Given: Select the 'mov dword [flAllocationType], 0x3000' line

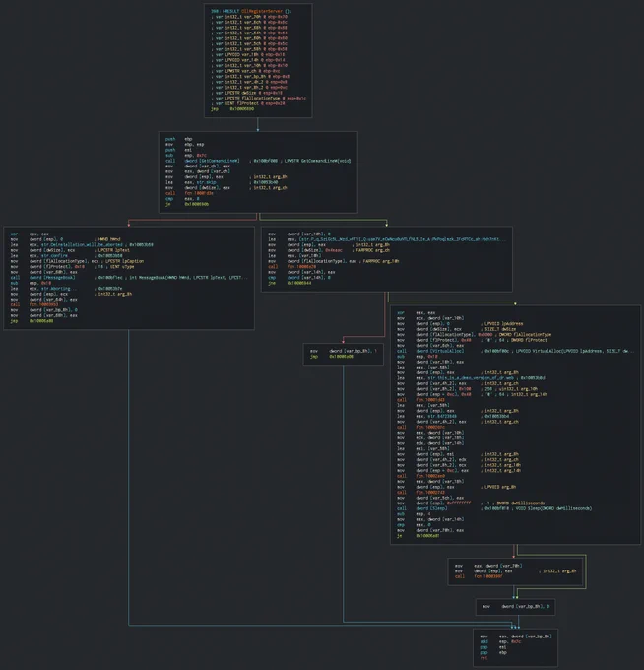Looking at the screenshot, I should click(474, 335).
